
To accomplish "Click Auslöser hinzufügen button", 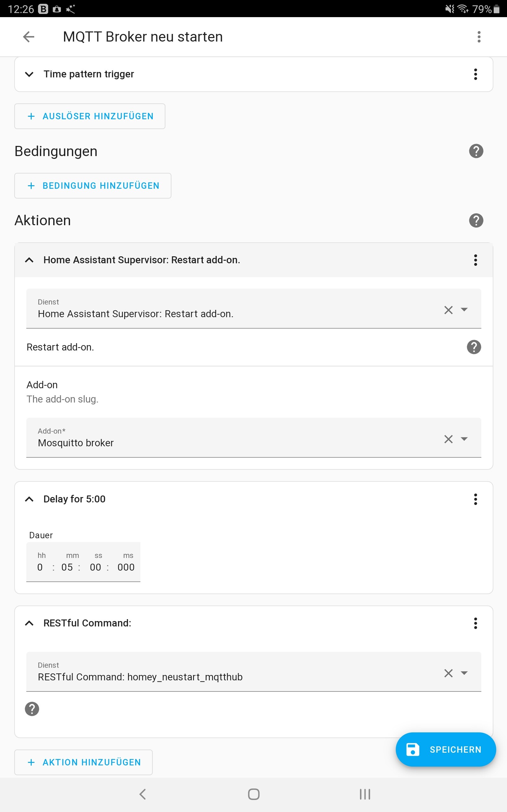I will (90, 116).
